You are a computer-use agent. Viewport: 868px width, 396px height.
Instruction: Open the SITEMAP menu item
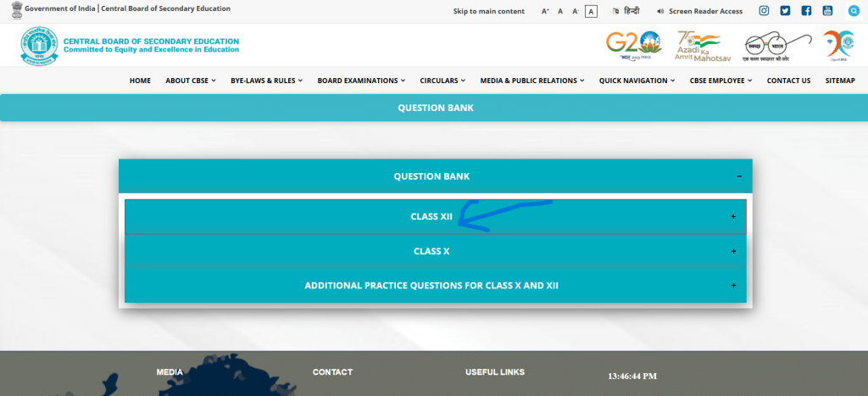[840, 81]
